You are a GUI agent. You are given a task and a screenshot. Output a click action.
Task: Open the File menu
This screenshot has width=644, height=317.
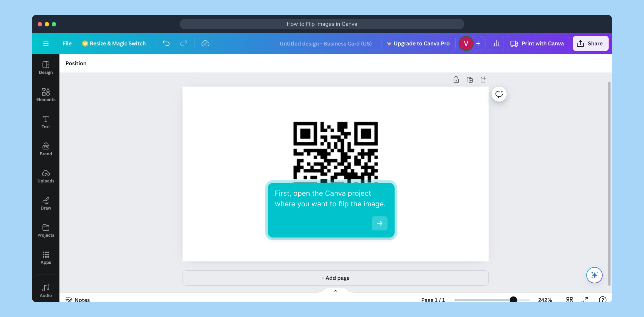tap(67, 43)
